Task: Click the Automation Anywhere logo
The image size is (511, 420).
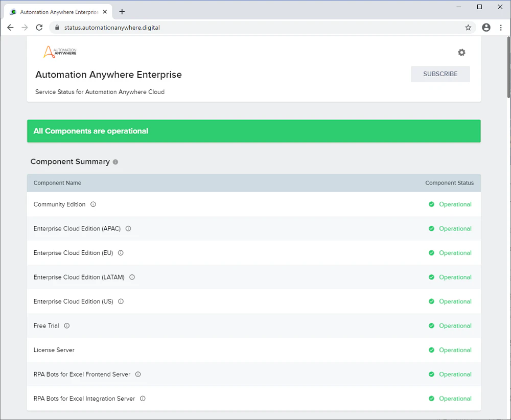Action: click(60, 52)
